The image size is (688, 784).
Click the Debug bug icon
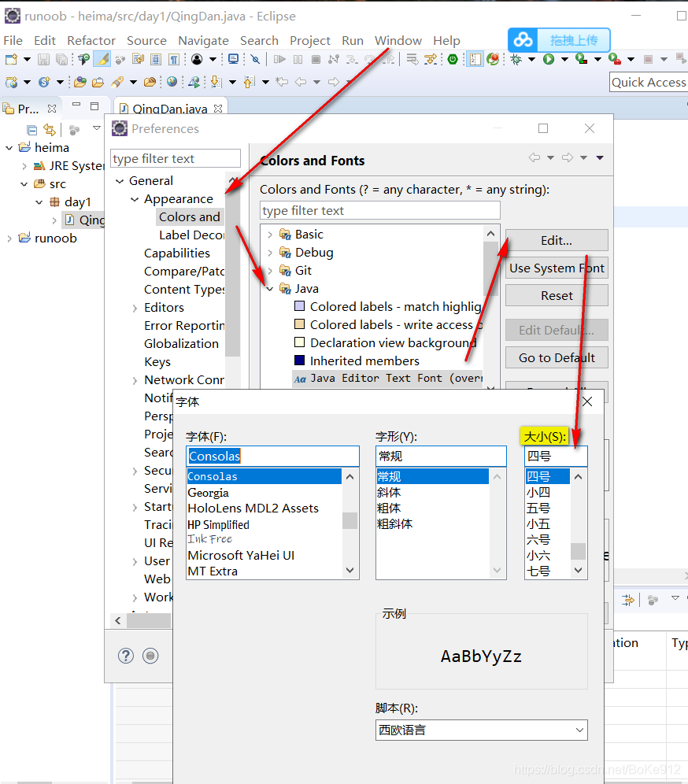(x=516, y=60)
